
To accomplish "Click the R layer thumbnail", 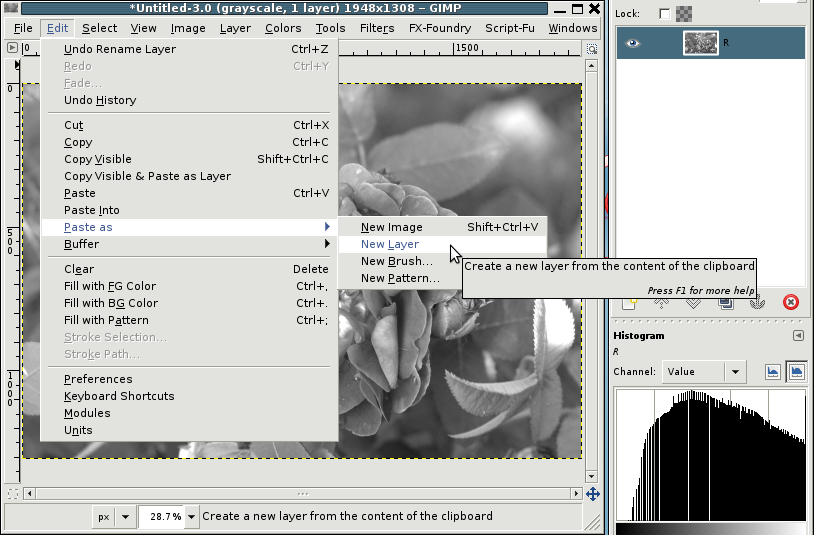I will [700, 43].
